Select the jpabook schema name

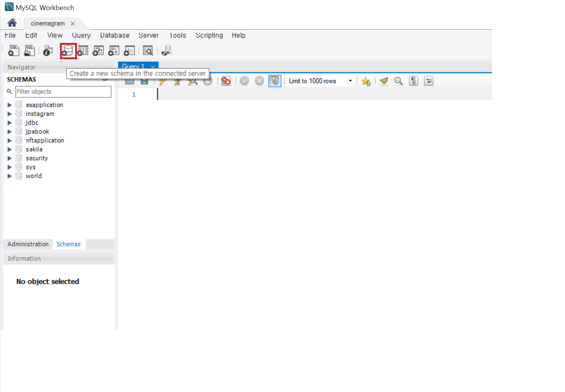[x=37, y=132]
